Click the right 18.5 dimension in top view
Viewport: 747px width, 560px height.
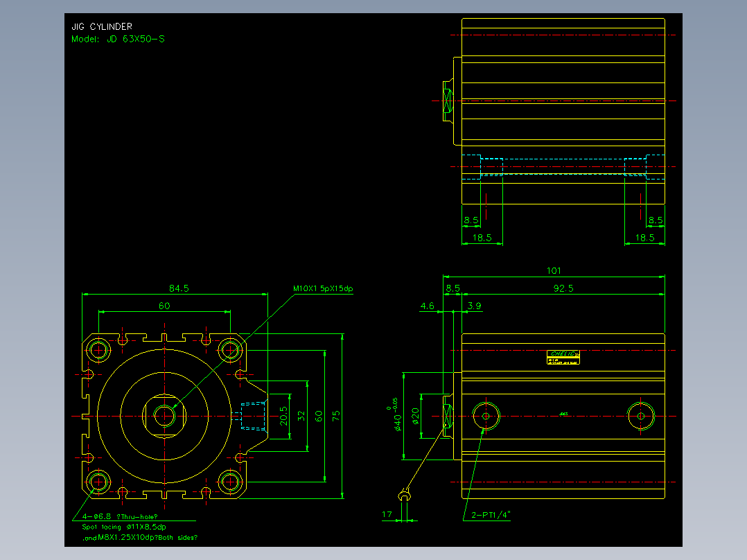tap(644, 238)
